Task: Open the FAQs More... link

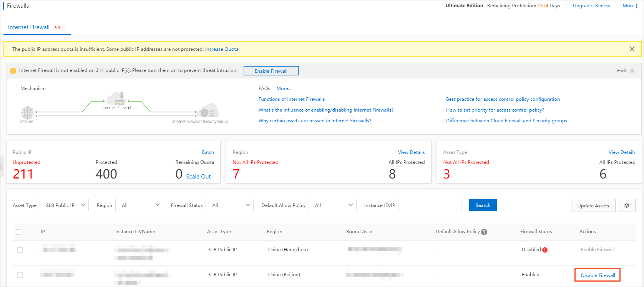Action: click(x=284, y=88)
